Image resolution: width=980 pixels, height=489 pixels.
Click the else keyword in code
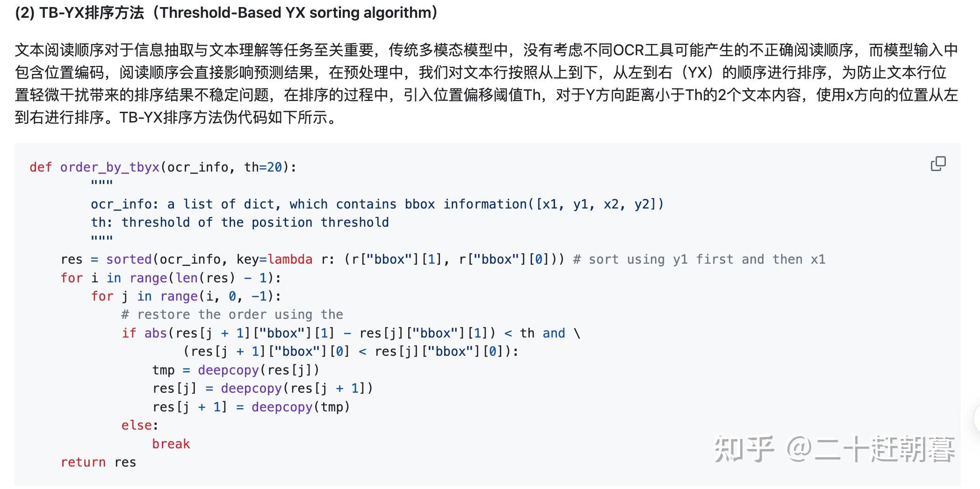[x=136, y=425]
